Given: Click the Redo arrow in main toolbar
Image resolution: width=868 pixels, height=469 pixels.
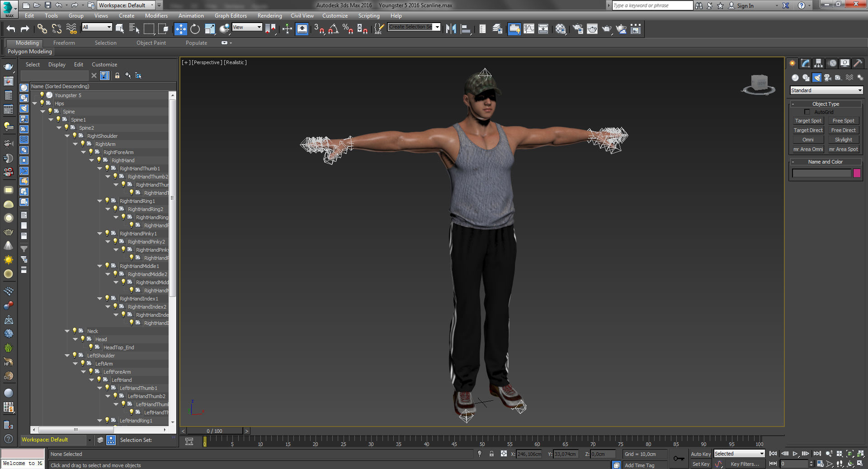Looking at the screenshot, I should point(25,29).
